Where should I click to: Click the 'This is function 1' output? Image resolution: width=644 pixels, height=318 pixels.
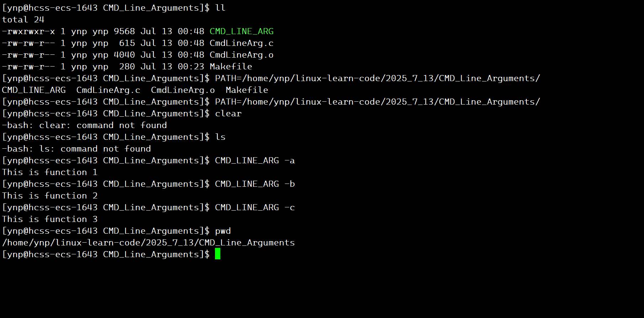pos(50,172)
